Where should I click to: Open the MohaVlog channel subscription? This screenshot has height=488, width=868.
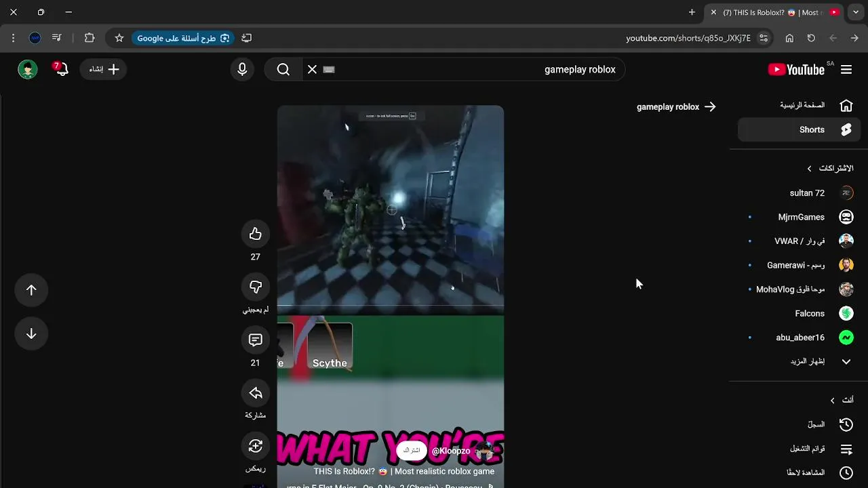point(799,289)
